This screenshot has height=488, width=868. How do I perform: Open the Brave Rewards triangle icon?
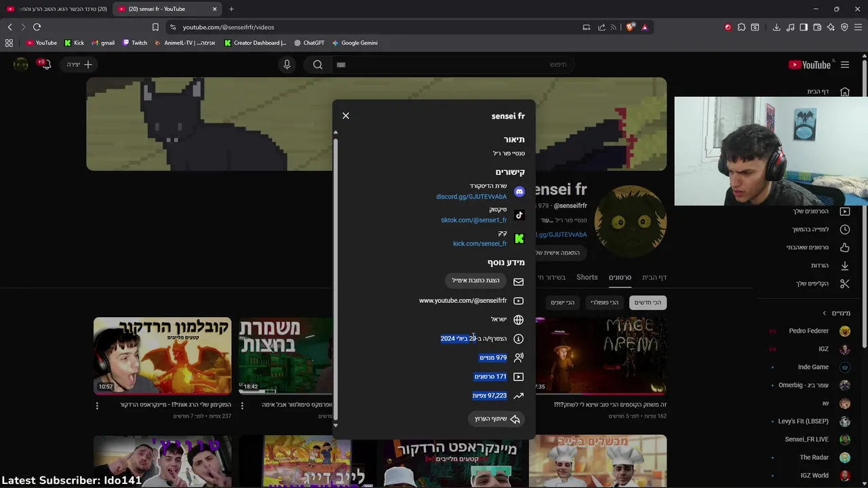[x=645, y=27]
